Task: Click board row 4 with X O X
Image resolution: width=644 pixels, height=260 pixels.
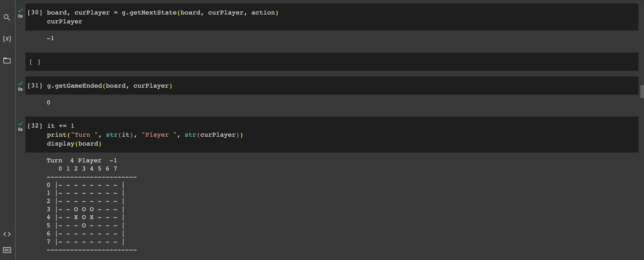Action: (x=85, y=217)
